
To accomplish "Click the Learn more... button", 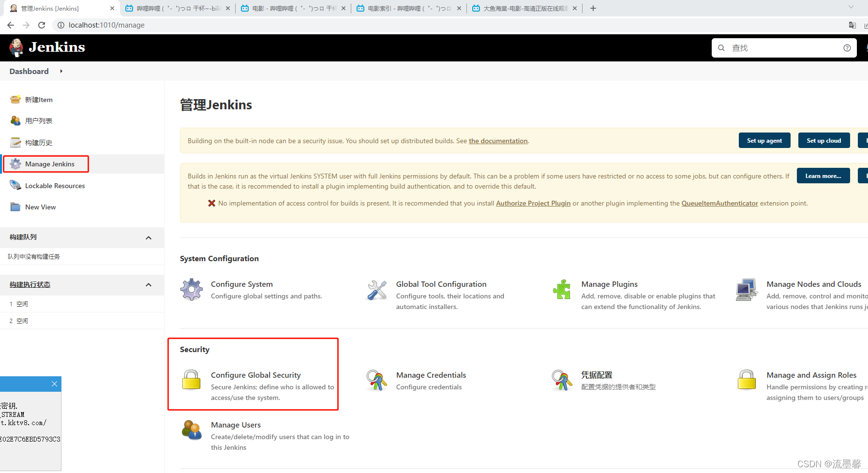I will tap(823, 176).
